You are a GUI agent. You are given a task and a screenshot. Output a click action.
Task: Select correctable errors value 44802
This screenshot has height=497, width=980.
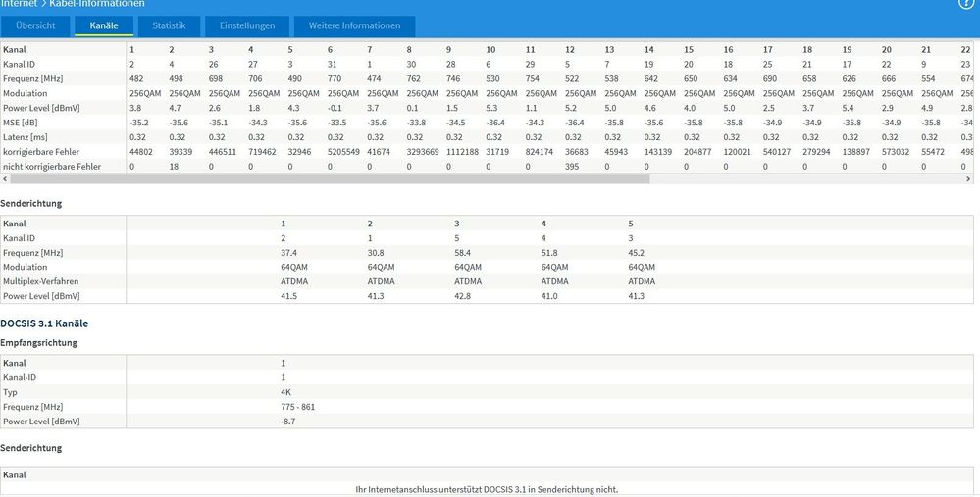point(140,152)
